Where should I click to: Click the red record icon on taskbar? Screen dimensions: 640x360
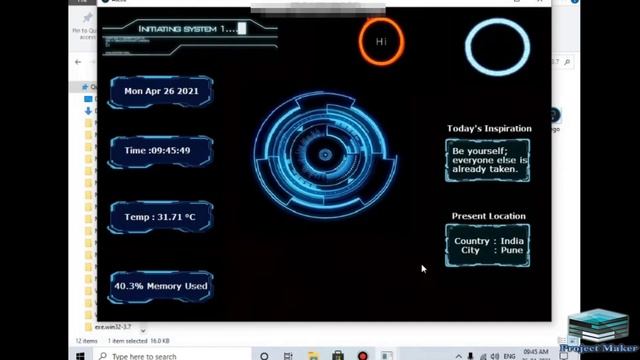[362, 356]
